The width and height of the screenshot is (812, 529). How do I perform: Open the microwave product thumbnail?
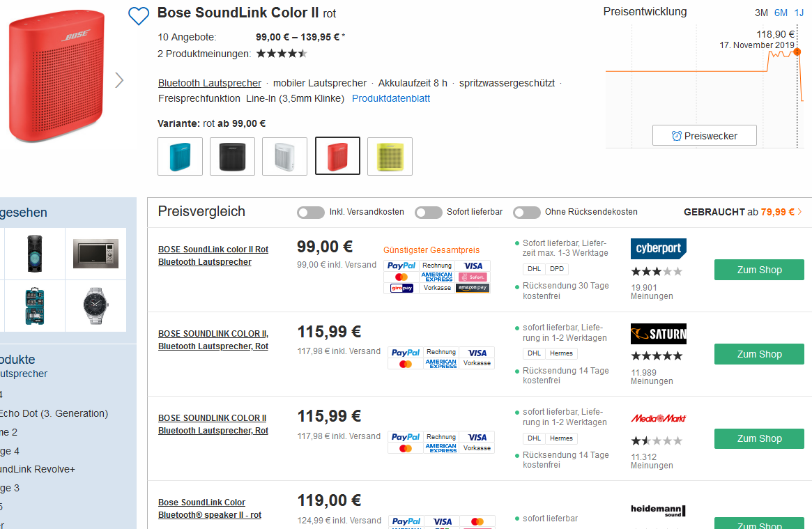pyautogui.click(x=96, y=254)
